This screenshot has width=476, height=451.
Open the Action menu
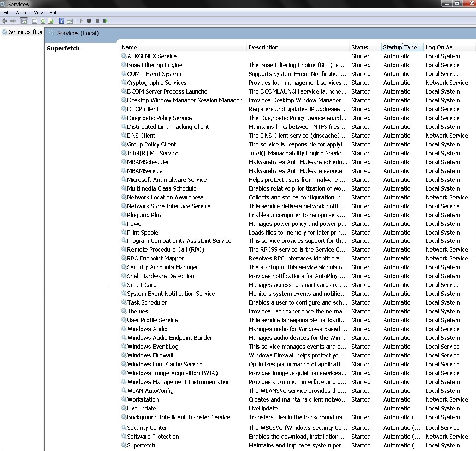tap(22, 12)
